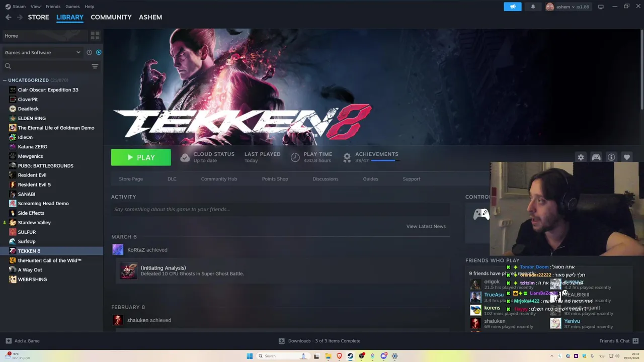This screenshot has height=362, width=644.
Task: Go forward with the right arrow
Action: point(20,17)
